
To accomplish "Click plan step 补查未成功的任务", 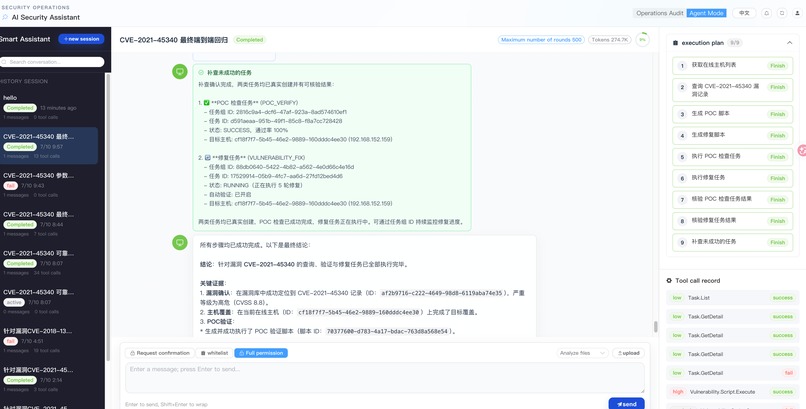I will coord(732,243).
